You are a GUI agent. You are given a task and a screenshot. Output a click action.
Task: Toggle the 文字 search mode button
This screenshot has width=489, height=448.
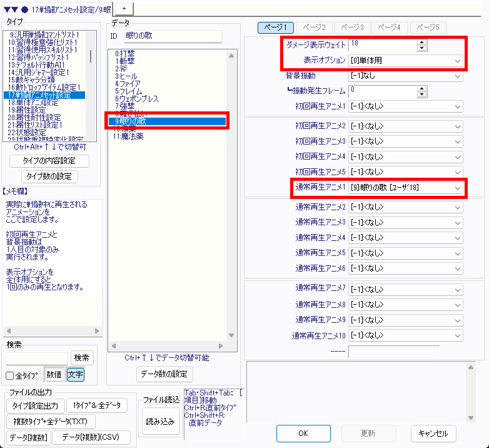point(75,375)
